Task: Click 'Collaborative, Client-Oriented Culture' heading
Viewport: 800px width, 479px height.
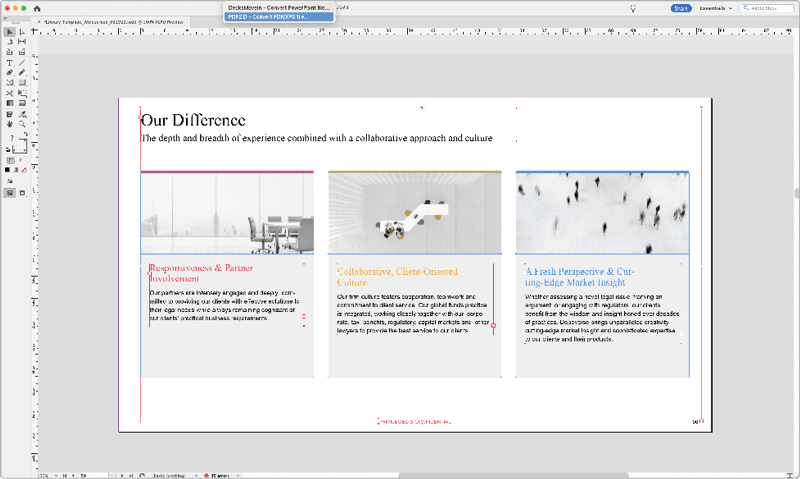Action: click(397, 276)
